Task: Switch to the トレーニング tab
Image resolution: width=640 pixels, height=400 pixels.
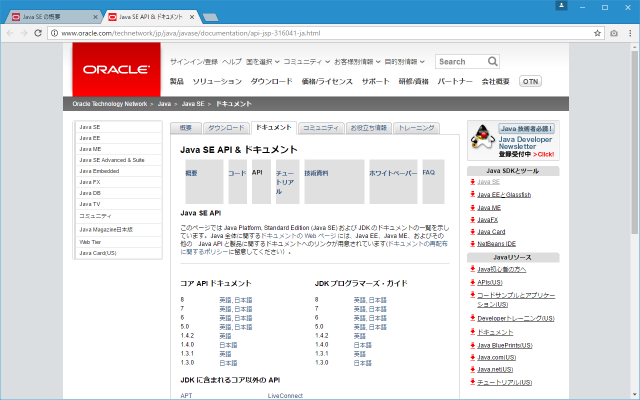Action: click(416, 128)
